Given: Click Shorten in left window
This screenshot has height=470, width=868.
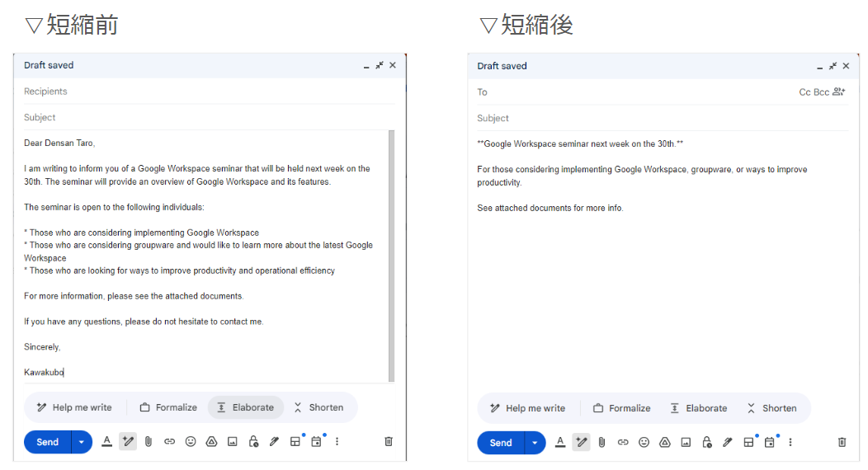Looking at the screenshot, I should pos(318,407).
